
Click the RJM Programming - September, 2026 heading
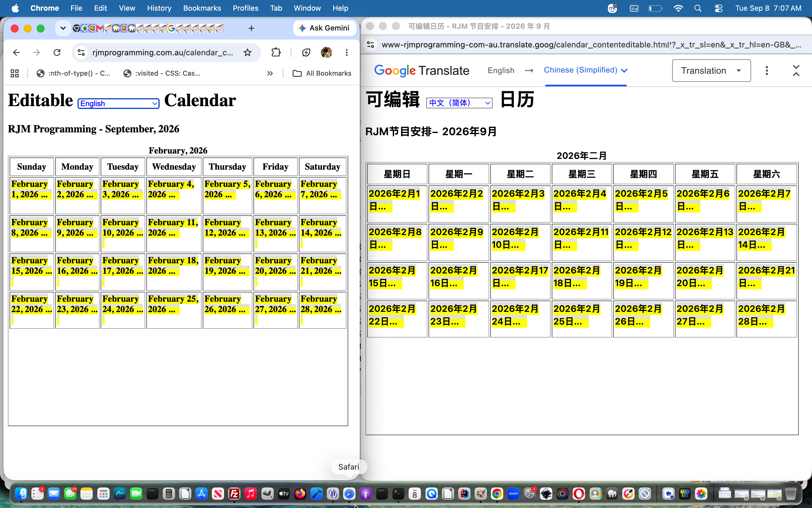(x=94, y=129)
